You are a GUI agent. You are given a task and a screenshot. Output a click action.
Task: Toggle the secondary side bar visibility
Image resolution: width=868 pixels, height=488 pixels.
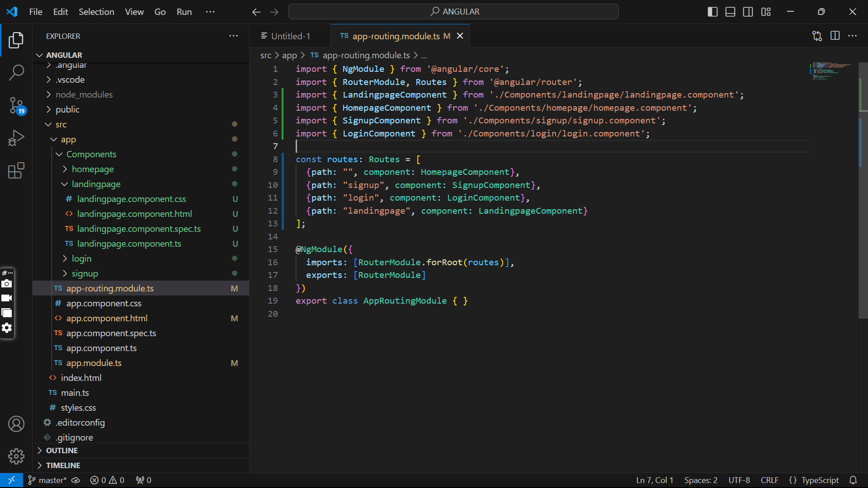[x=748, y=12]
